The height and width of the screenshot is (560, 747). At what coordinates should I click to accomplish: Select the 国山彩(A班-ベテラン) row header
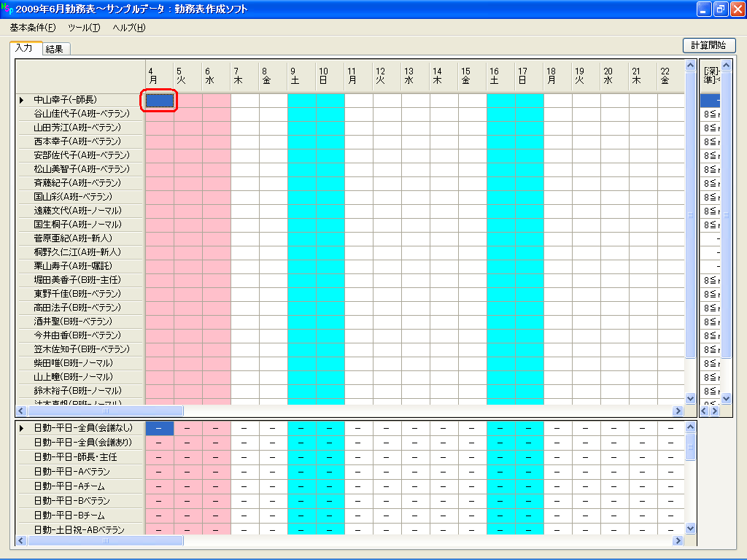[x=80, y=197]
